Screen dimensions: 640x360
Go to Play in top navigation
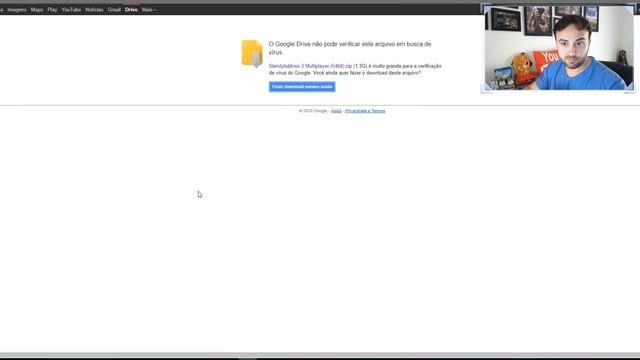[x=52, y=9]
